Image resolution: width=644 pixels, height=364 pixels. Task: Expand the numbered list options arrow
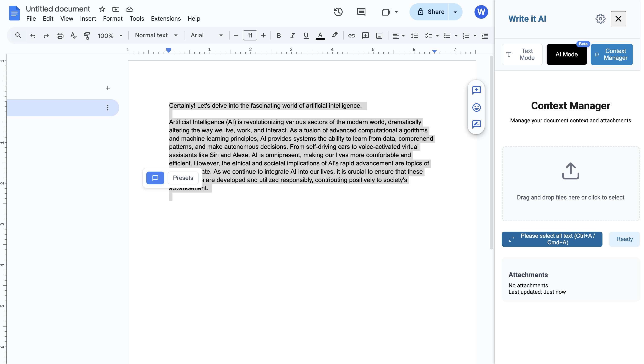pos(475,36)
